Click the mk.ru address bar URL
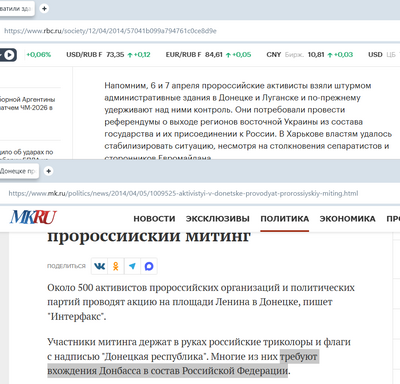 183,193
